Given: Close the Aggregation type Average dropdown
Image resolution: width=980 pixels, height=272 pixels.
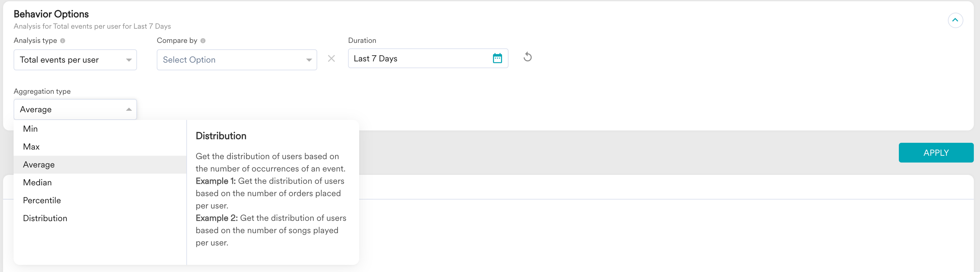Looking at the screenshot, I should 69,109.
